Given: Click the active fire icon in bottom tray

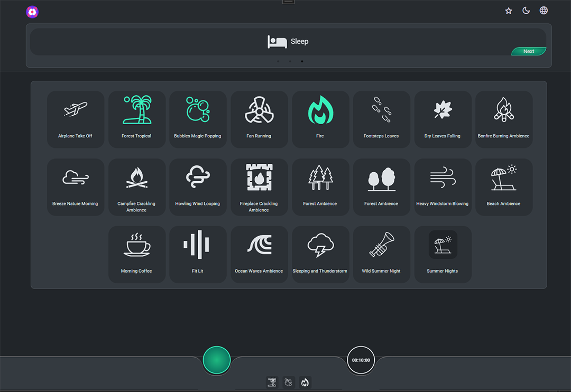Looking at the screenshot, I should pyautogui.click(x=305, y=382).
